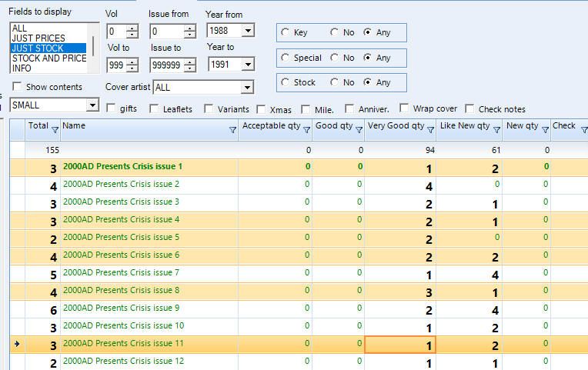Select No in the Key group
This screenshot has width=588, height=370.
(x=334, y=32)
